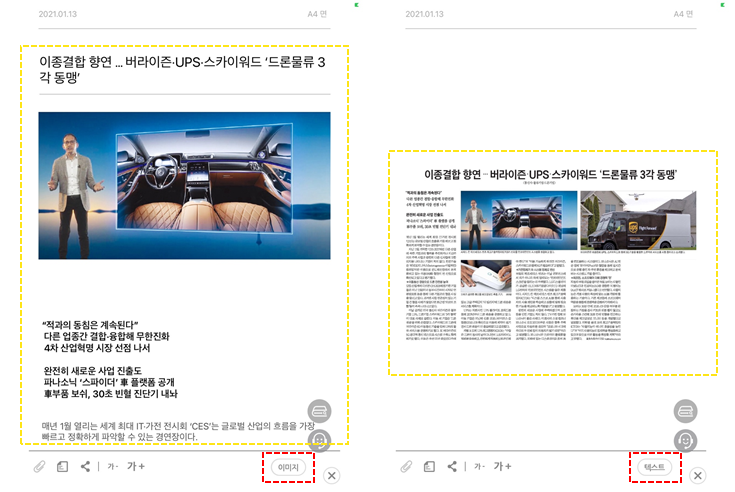This screenshot has width=735, height=492.
Task: Switch to page view with the 이미지 button
Action: pyautogui.click(x=288, y=467)
